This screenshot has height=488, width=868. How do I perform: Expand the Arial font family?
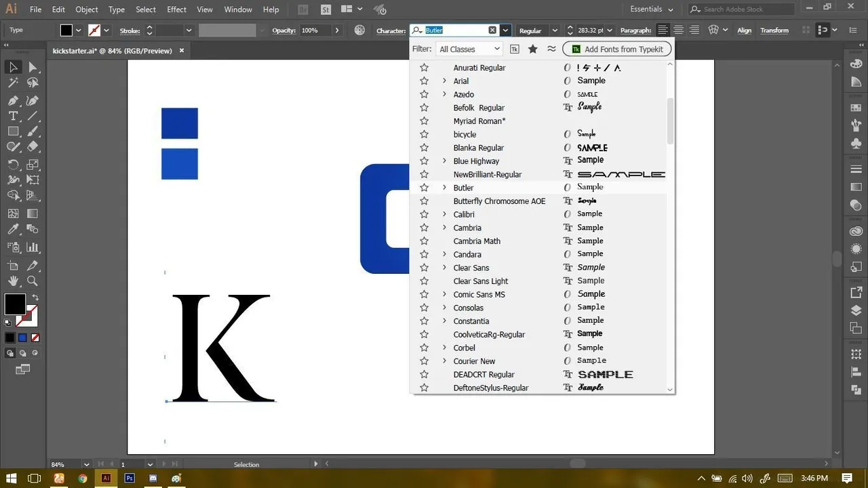(x=445, y=81)
